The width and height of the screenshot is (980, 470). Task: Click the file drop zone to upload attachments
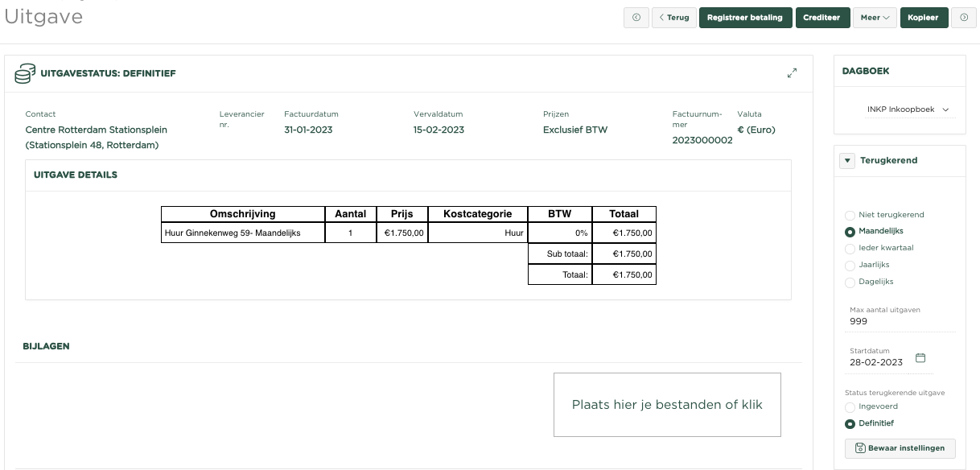click(x=667, y=405)
